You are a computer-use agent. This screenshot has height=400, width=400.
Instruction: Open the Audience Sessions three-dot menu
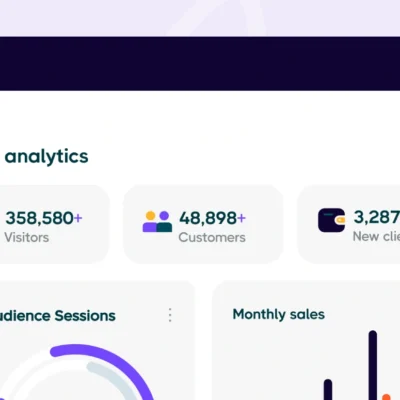170,315
